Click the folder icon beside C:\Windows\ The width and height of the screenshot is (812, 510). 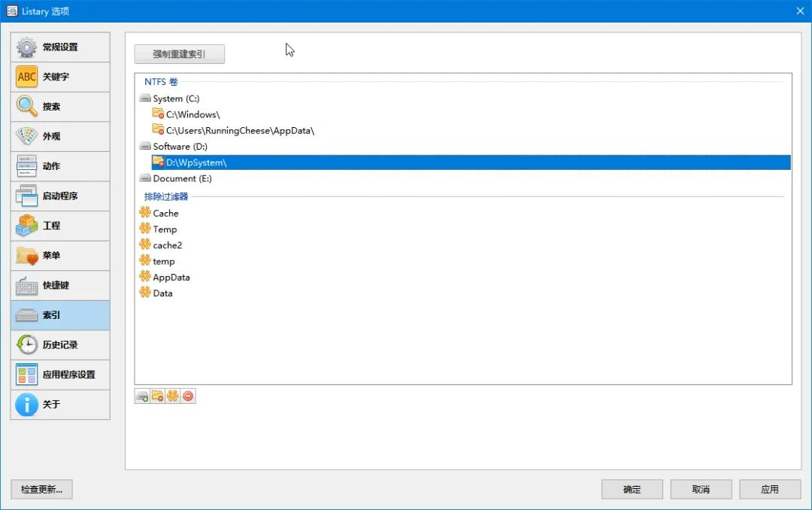[x=158, y=114]
